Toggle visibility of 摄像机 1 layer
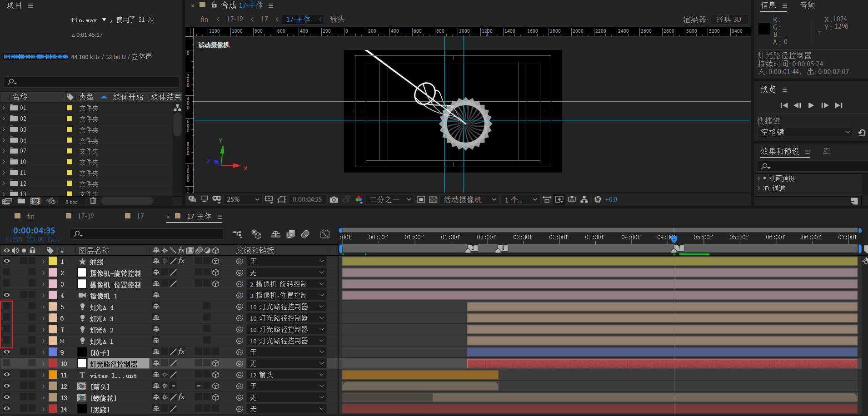The width and height of the screenshot is (868, 416). 7,295
